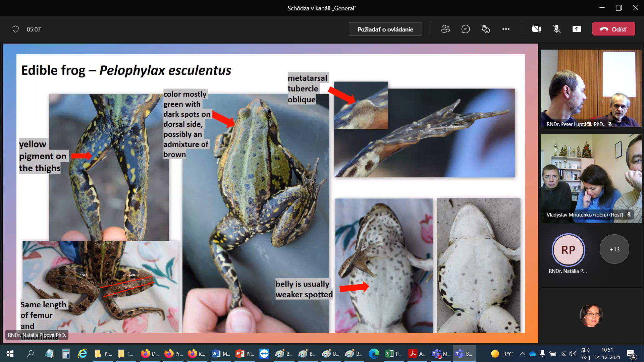Image resolution: width=644 pixels, height=362 pixels.
Task: Open PowerPoint from the taskbar
Action: (245, 354)
